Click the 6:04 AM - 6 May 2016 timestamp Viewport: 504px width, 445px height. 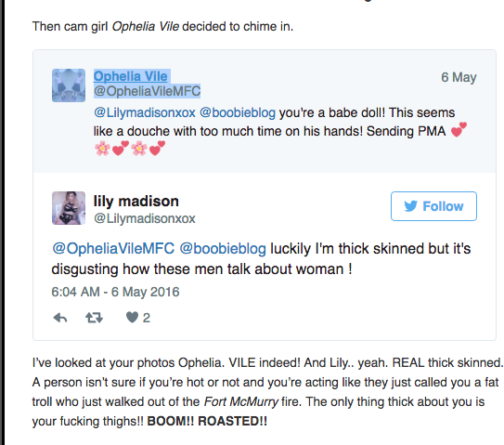pos(115,292)
